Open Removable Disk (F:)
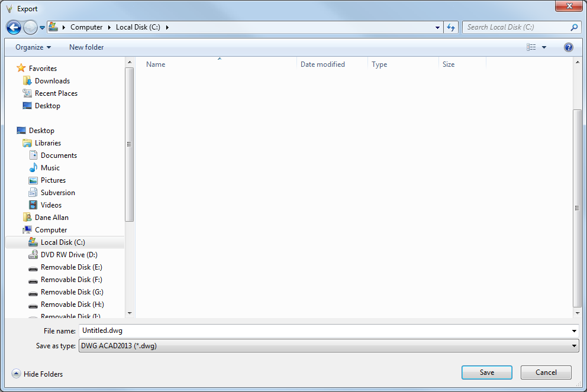The height and width of the screenshot is (392, 587). point(72,280)
